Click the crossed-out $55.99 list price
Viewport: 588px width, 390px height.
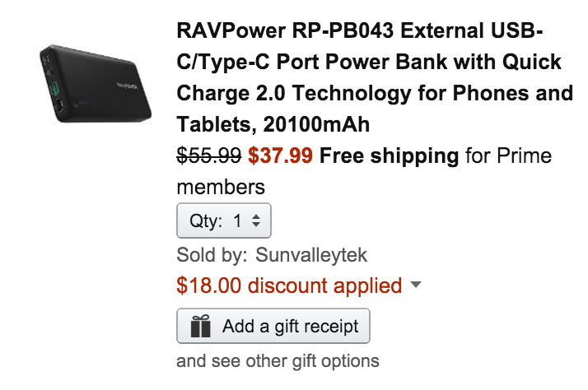pyautogui.click(x=209, y=155)
